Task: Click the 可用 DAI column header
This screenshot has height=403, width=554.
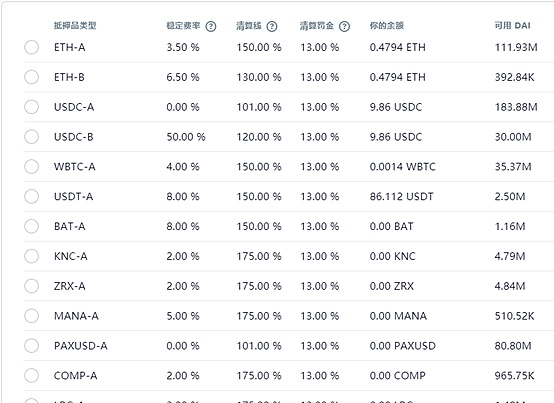Action: [512, 25]
